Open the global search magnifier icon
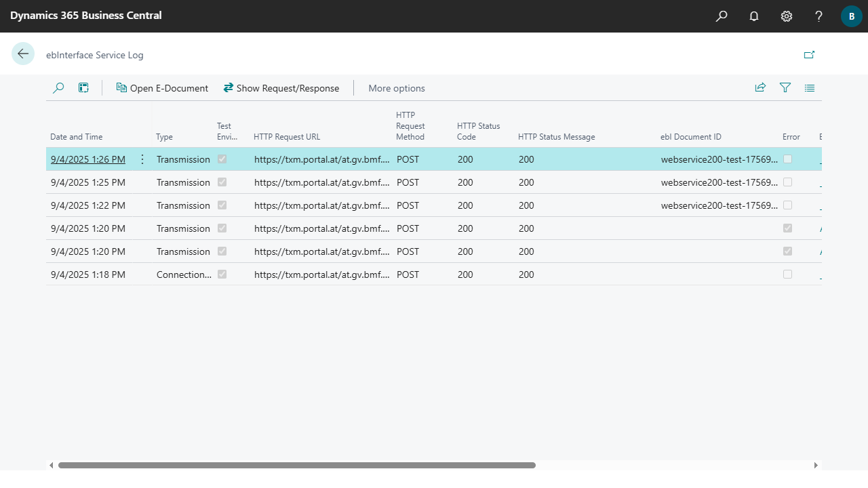Screen dimensions: 868x488 click(x=722, y=16)
